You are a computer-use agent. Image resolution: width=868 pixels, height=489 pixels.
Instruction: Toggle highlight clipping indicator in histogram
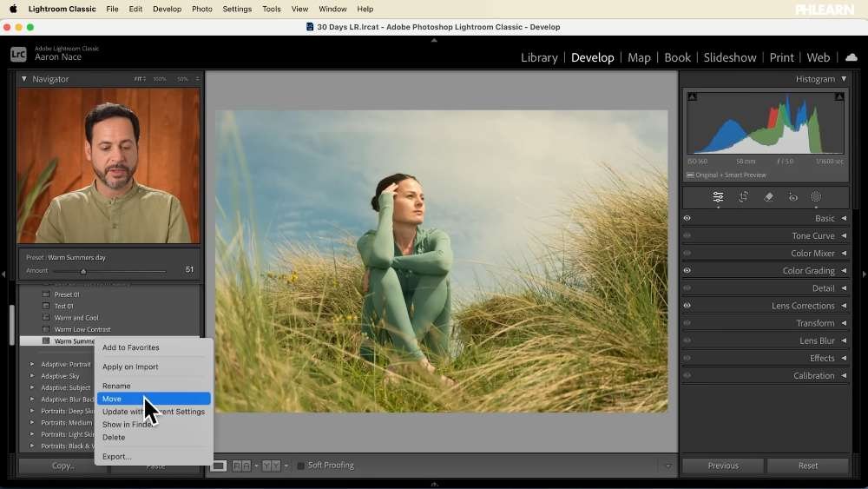[839, 97]
